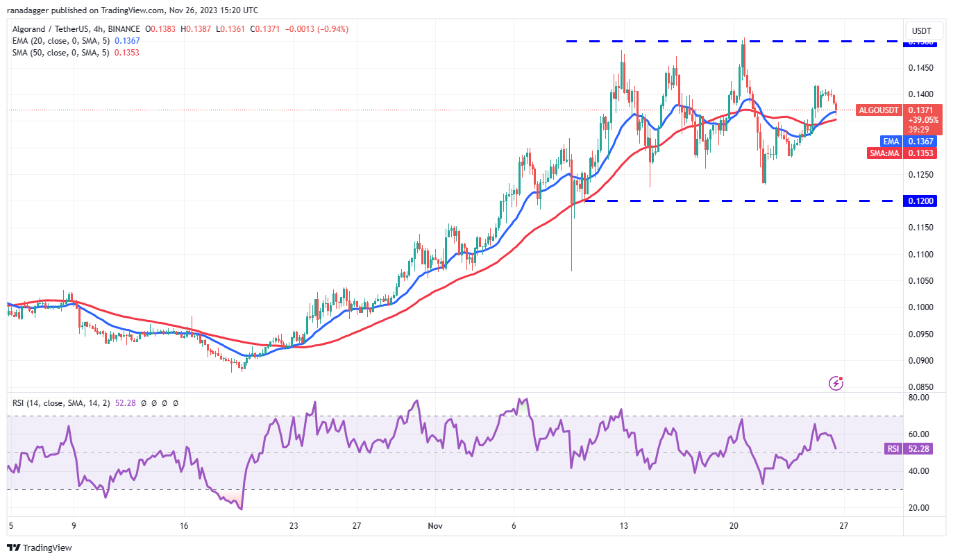Image resolution: width=953 pixels, height=560 pixels.
Task: Select the blue EMA axis label
Action: (891, 141)
